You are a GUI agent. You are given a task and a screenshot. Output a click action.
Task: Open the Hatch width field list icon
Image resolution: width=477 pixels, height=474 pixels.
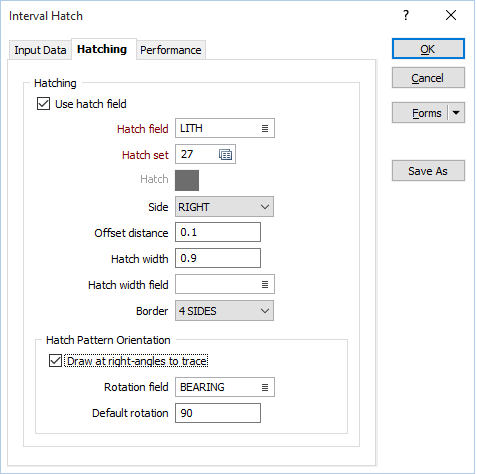click(265, 284)
